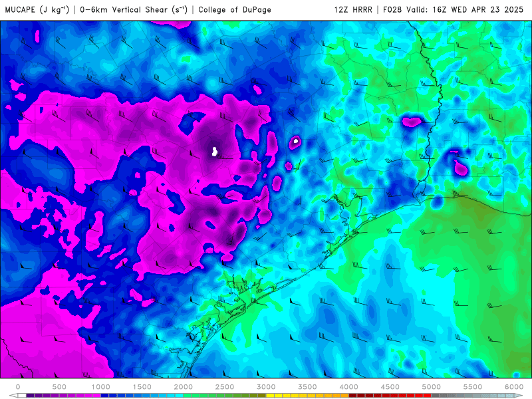This screenshot has height=399, width=532.
Task: Click the 3000 value on the color scale
Action: (267, 387)
